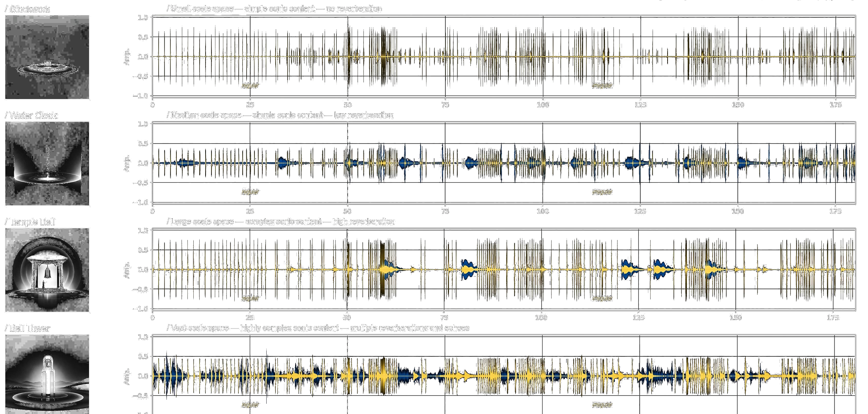Open the Water Clock thumbnail image
868x414 pixels.
[47, 164]
